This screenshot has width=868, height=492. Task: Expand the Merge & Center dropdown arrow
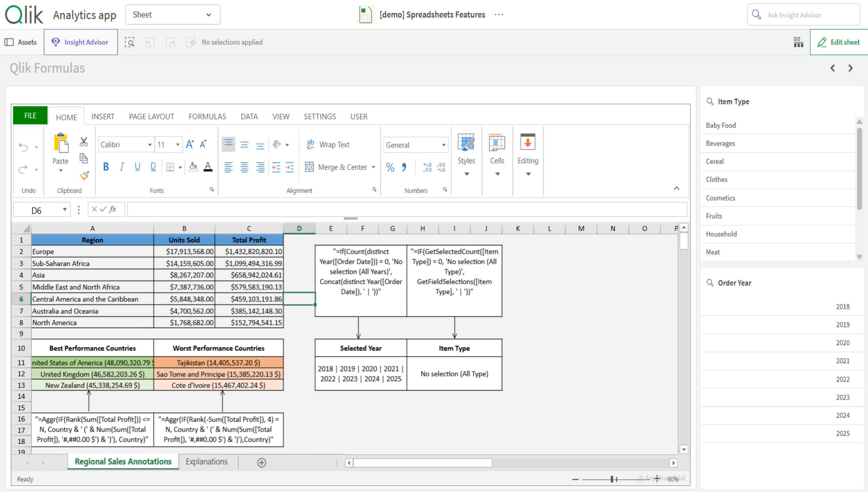pos(373,167)
